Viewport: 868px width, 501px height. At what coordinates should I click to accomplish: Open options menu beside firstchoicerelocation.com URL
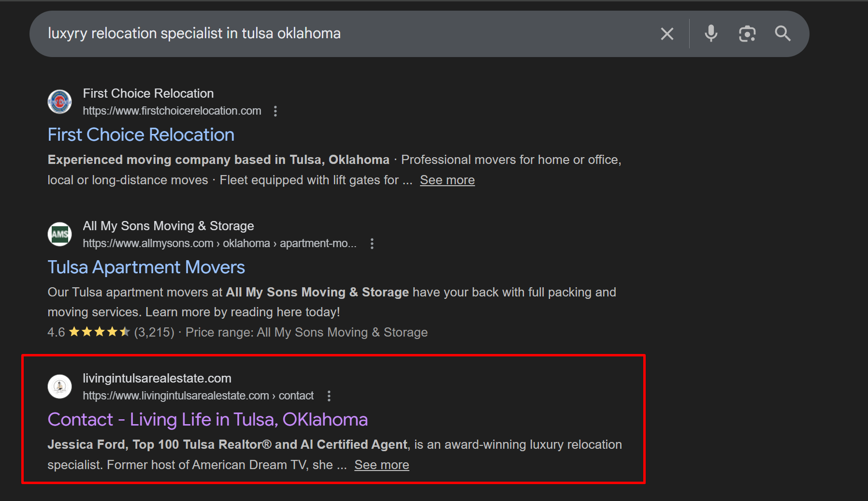[275, 111]
